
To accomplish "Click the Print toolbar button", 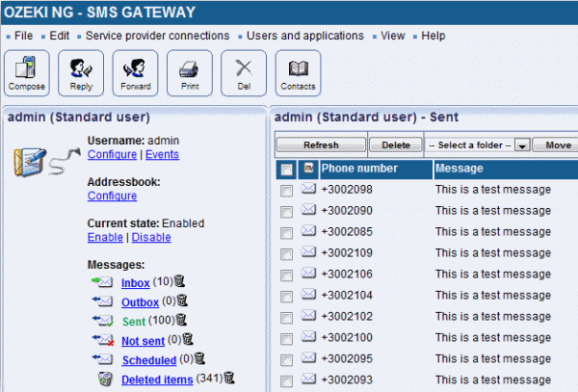I will pyautogui.click(x=190, y=73).
